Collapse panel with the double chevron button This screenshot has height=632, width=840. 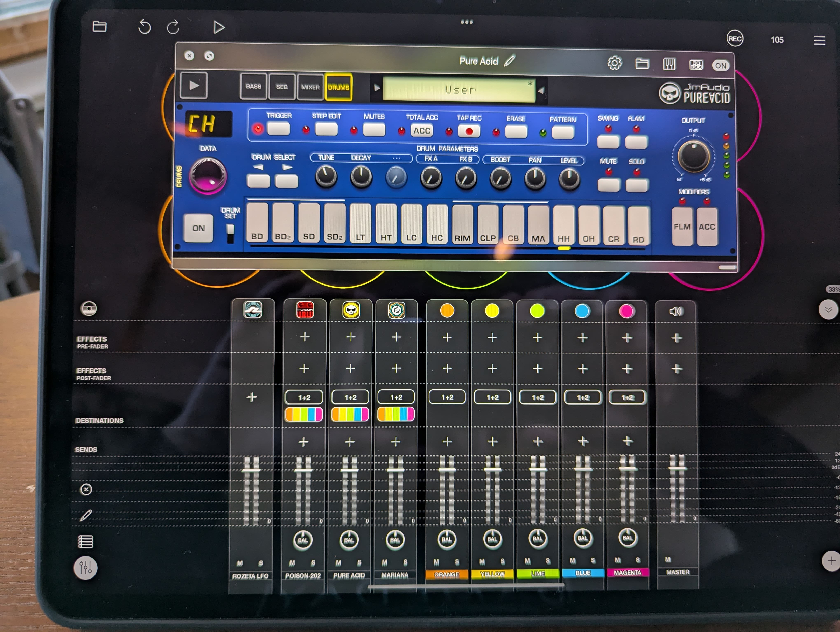(828, 310)
